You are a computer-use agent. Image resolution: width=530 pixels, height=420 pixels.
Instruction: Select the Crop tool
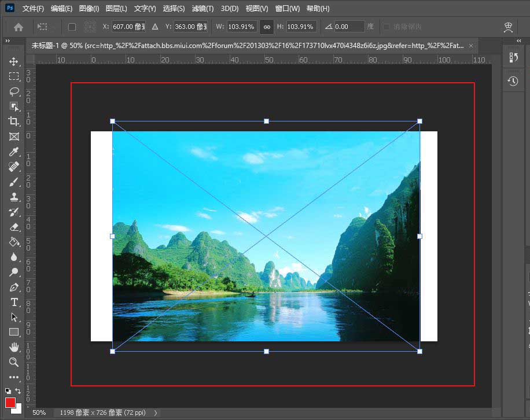14,121
